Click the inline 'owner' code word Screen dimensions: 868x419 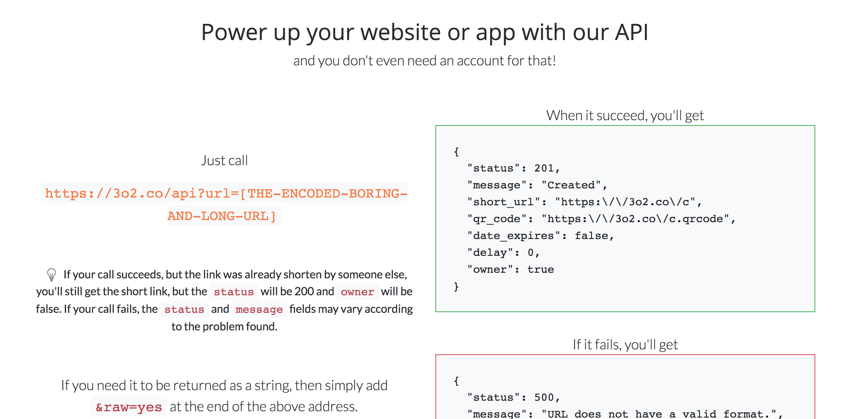(x=357, y=292)
